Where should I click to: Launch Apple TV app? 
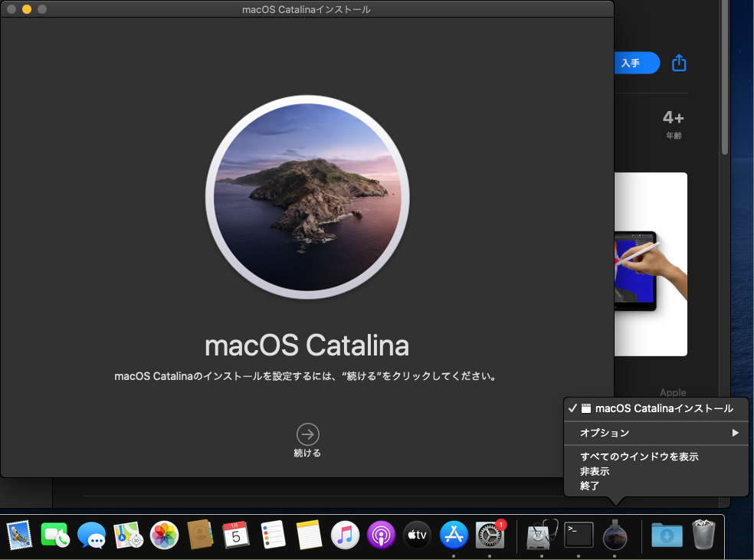pyautogui.click(x=417, y=535)
